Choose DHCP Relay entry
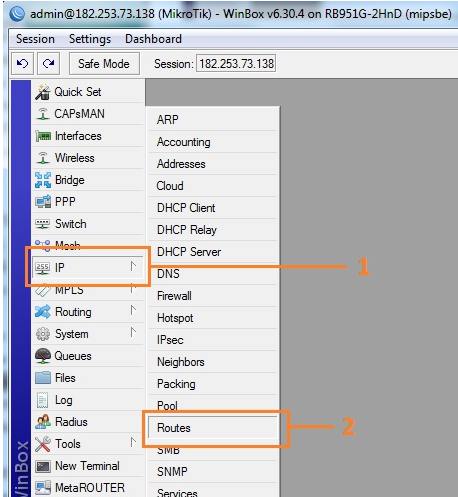The height and width of the screenshot is (497, 458). click(x=213, y=230)
